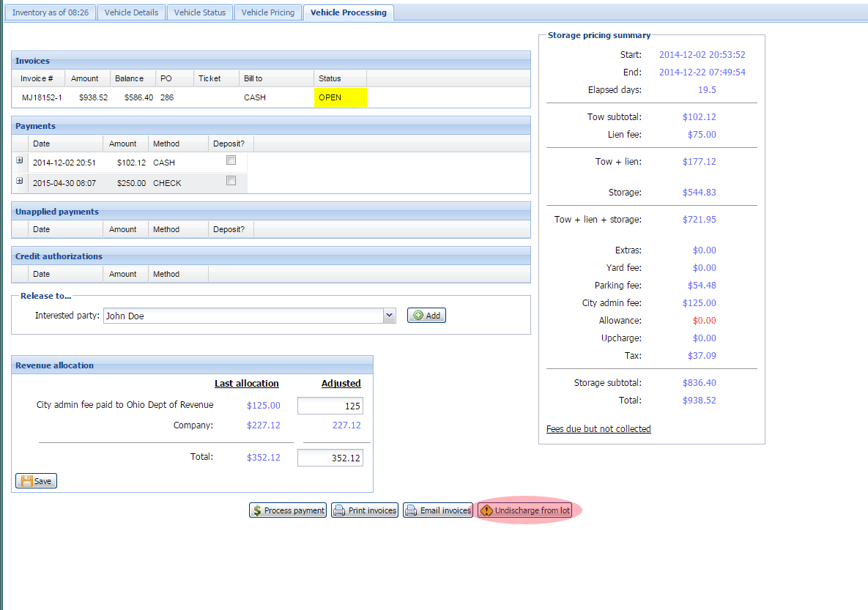
Task: Open the Interested party dropdown
Action: [389, 316]
